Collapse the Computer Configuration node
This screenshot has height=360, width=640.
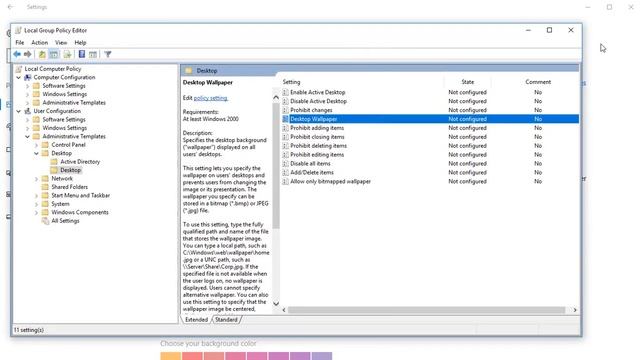[19, 78]
